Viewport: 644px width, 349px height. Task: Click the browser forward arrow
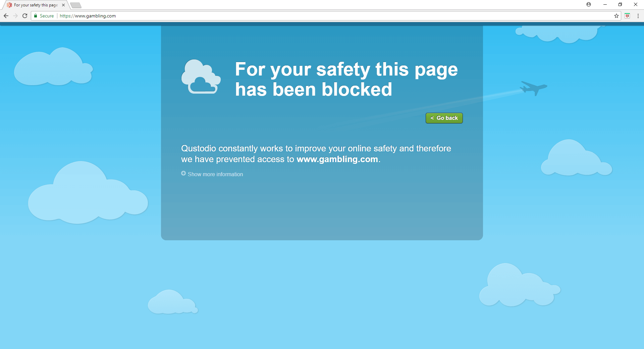(15, 16)
